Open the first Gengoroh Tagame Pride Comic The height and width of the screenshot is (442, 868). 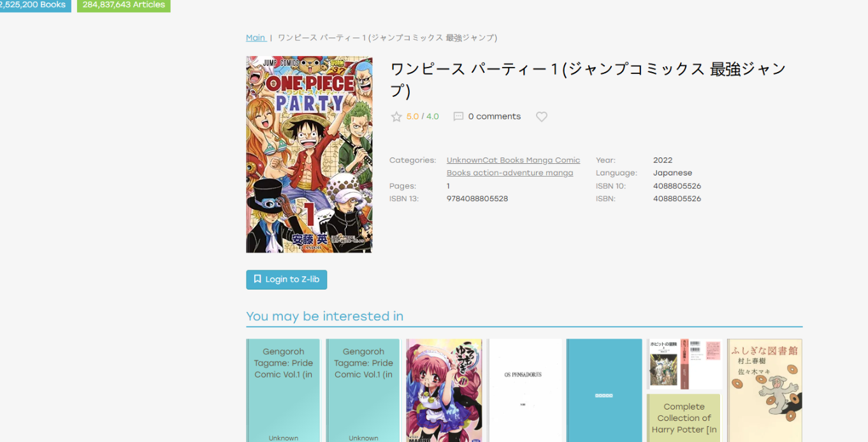283,390
